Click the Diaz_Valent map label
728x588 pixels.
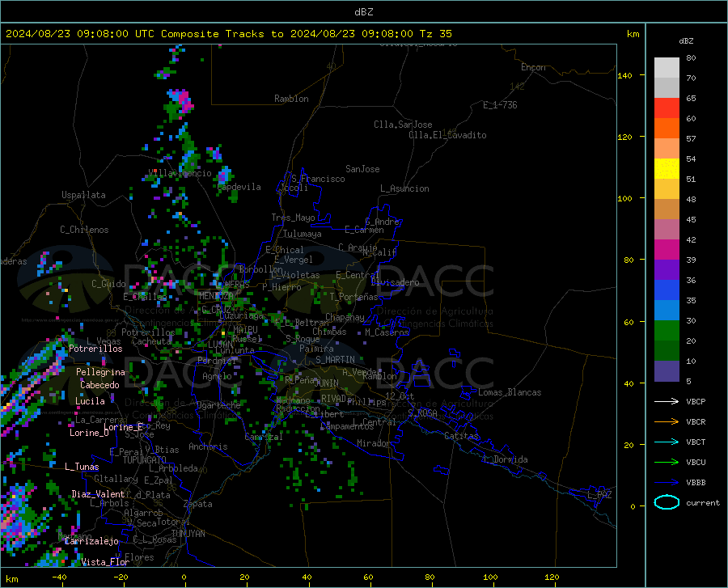98,494
